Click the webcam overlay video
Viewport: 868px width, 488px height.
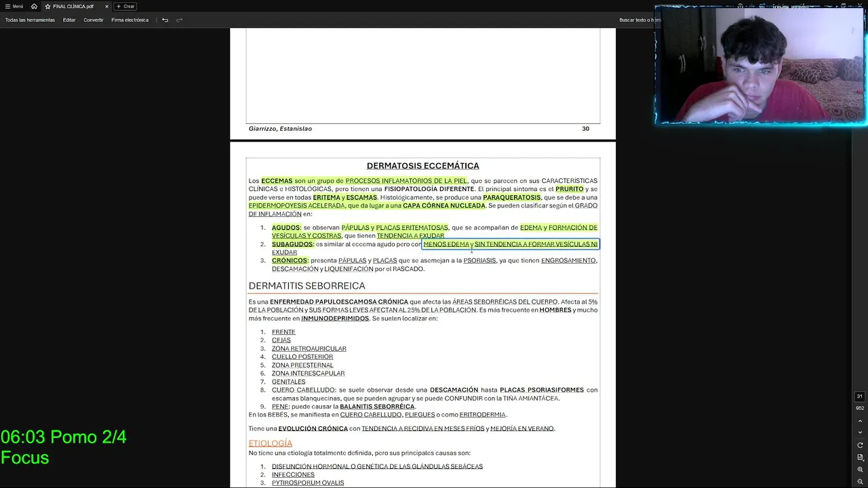click(x=761, y=66)
